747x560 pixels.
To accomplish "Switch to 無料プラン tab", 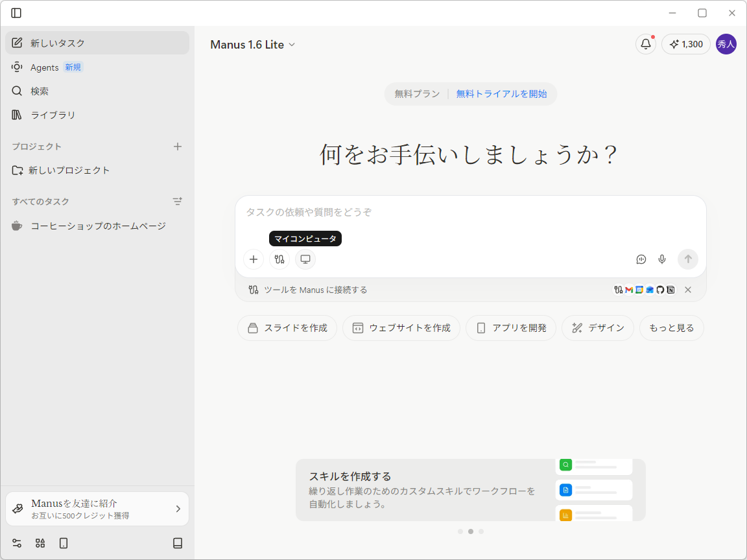I will pyautogui.click(x=416, y=94).
